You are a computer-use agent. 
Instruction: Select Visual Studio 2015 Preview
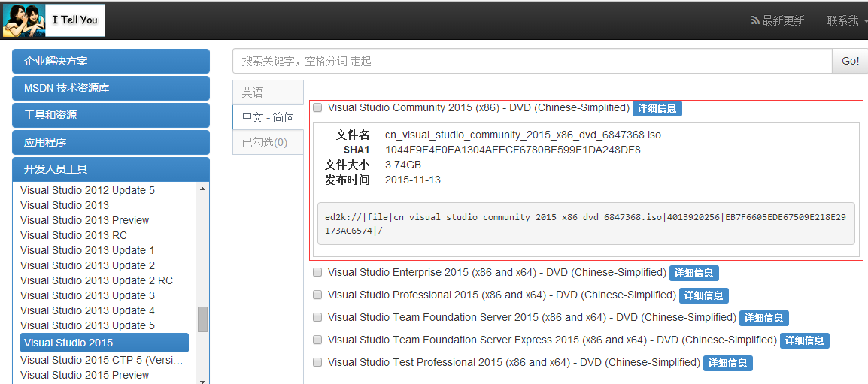(85, 375)
